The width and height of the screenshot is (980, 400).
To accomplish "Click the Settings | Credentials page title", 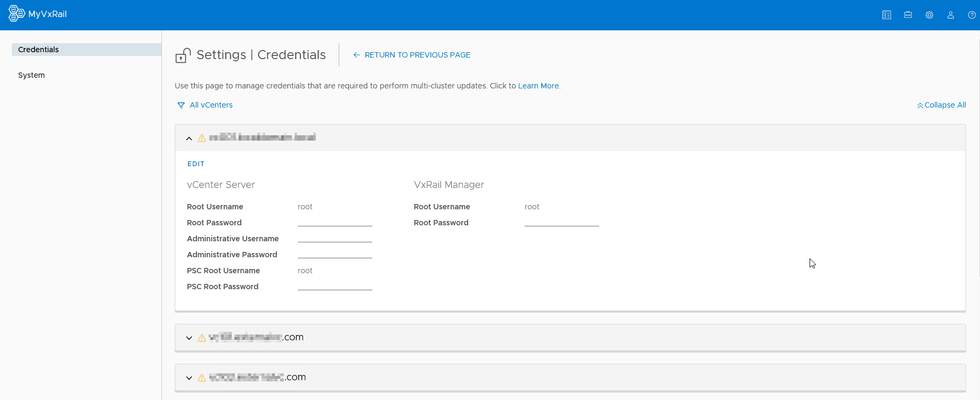I will click(x=261, y=55).
